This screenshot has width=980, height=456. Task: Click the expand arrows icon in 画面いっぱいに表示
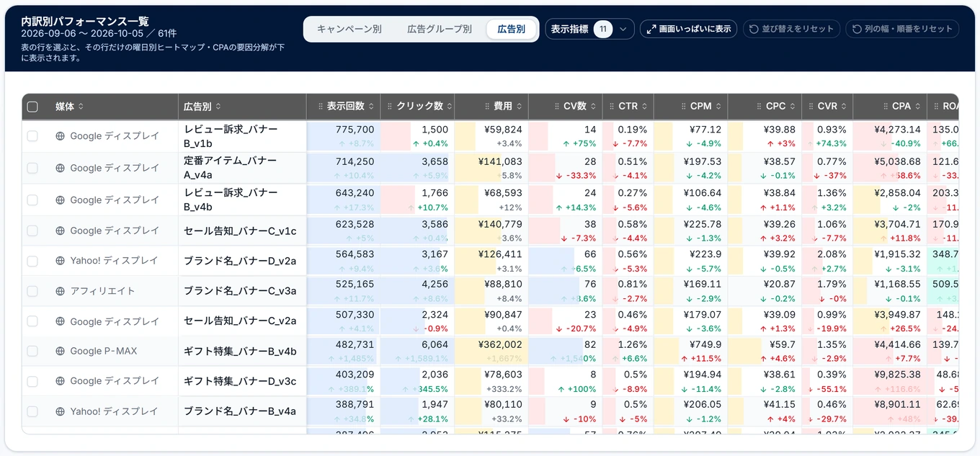point(651,30)
